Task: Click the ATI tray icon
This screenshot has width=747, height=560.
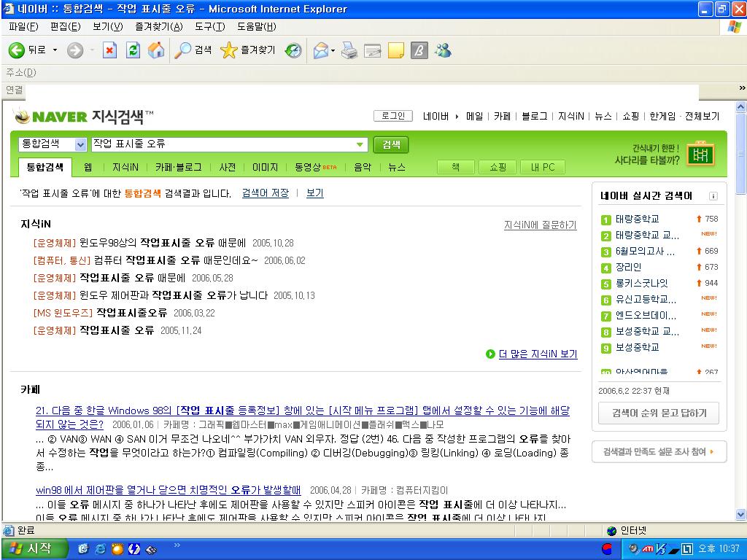Action: (648, 549)
